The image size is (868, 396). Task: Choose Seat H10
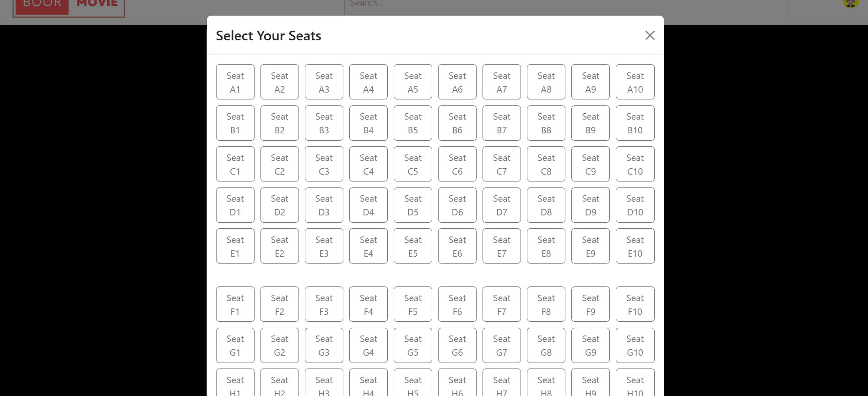pyautogui.click(x=635, y=385)
